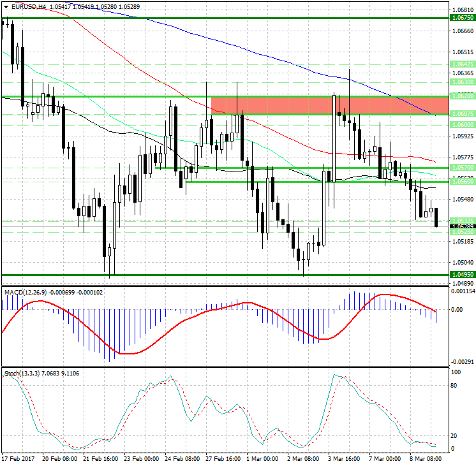Click the 17 Feb 2017 date label
476x466 pixels.
click(18, 458)
